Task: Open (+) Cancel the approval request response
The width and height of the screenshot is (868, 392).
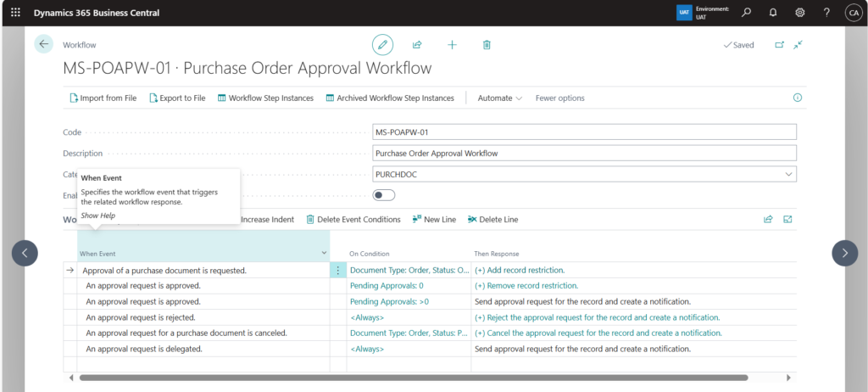Action: (598, 333)
